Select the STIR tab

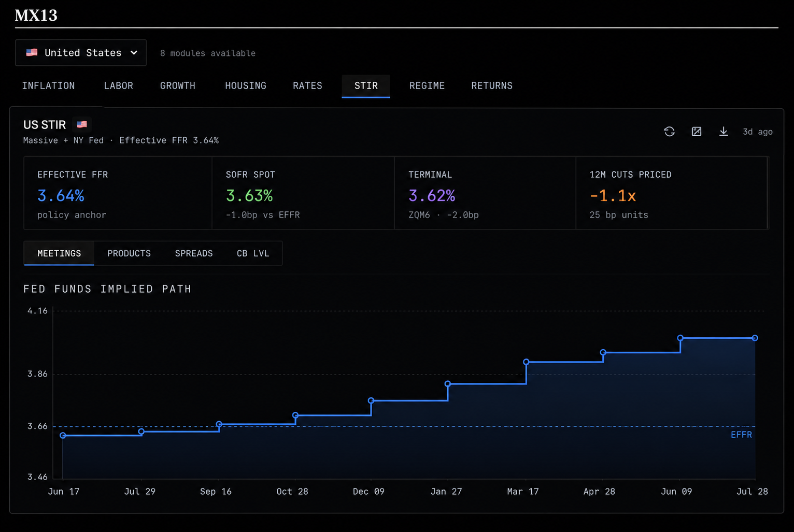(x=366, y=85)
